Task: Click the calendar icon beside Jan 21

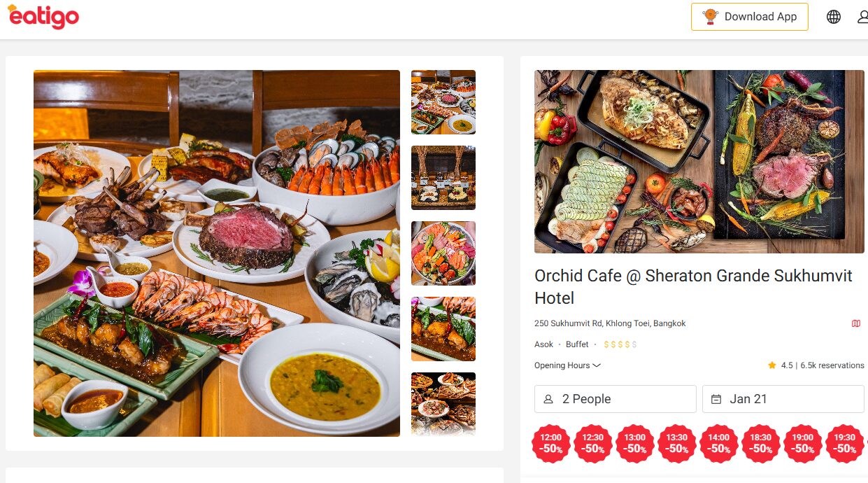Action: click(x=716, y=399)
